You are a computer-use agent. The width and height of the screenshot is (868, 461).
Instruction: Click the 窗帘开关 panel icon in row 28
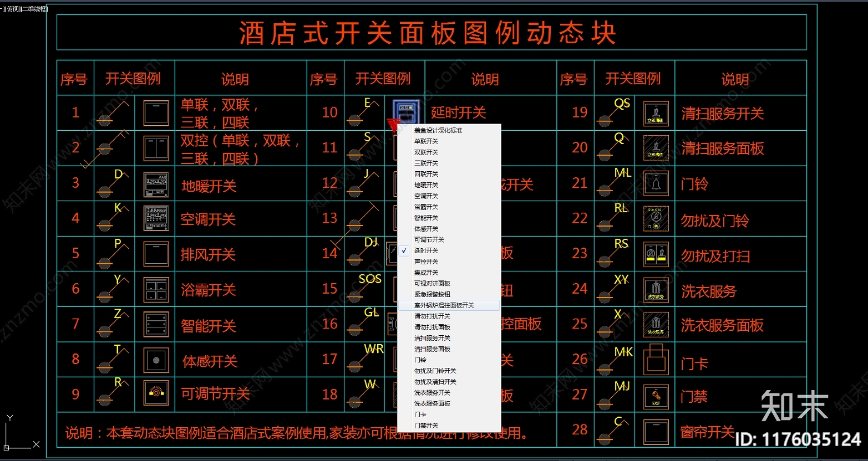click(656, 432)
